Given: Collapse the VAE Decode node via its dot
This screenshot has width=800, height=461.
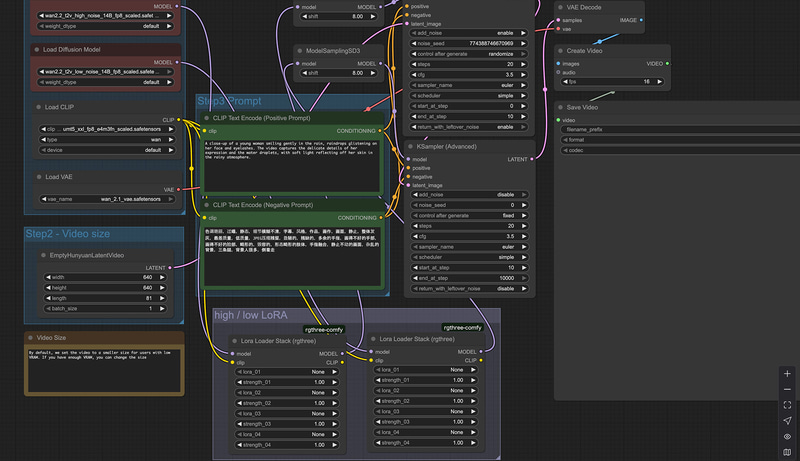Looking at the screenshot, I should (560, 7).
